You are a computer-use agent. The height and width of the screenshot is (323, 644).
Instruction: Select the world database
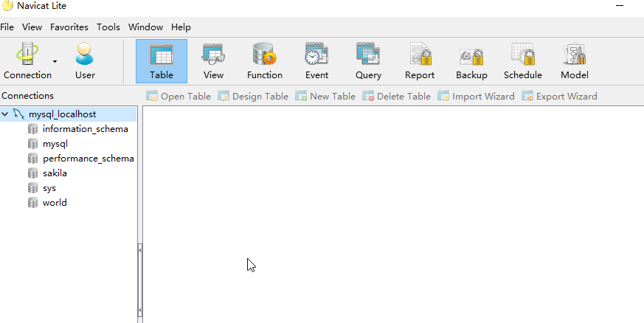point(55,203)
